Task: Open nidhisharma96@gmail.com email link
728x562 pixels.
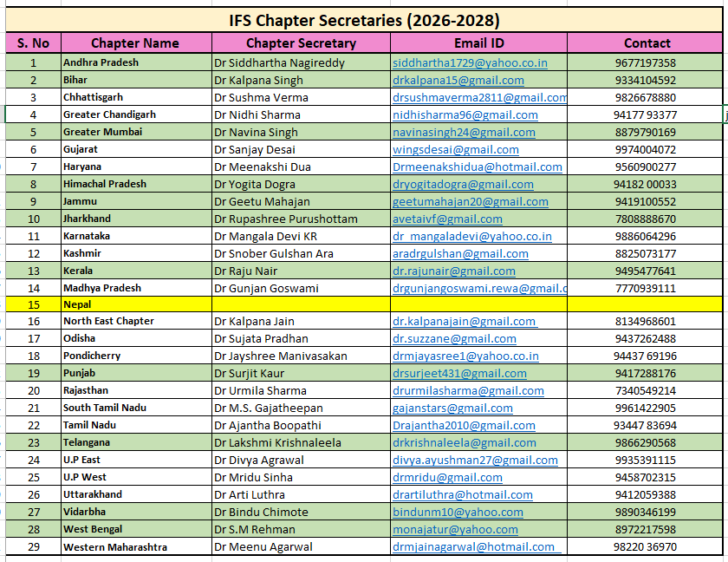Action: click(x=465, y=114)
